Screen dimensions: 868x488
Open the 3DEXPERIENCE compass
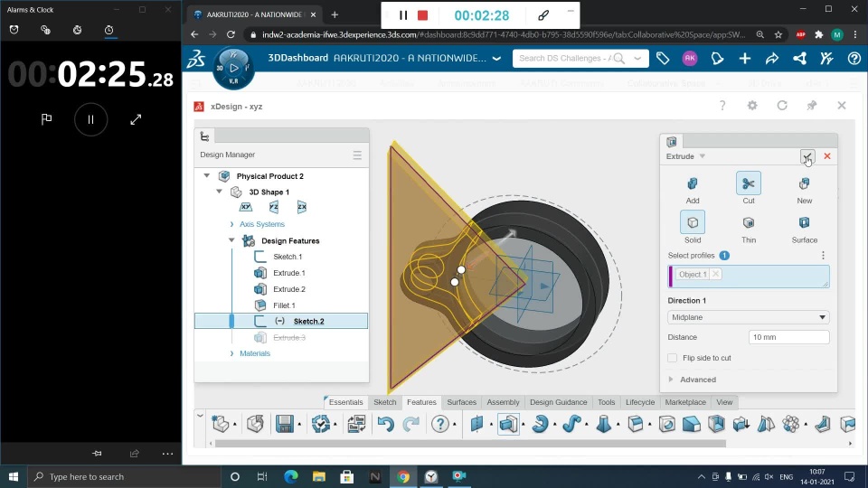[233, 68]
